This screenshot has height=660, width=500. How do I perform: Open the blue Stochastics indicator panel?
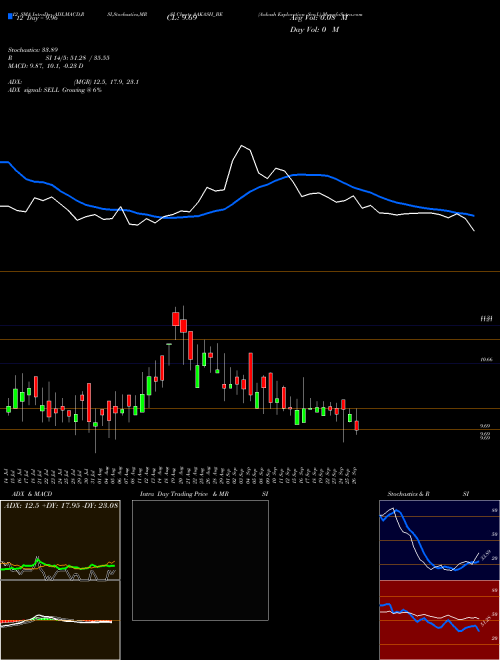click(439, 540)
